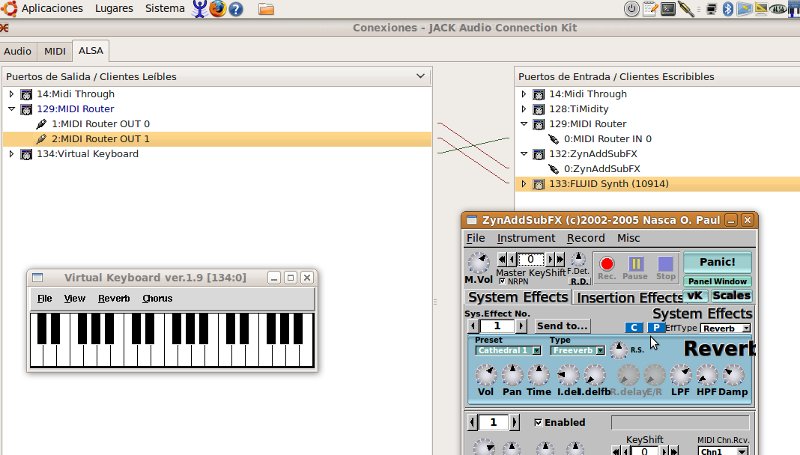Select the MIDI Router OUT 0 port

100,124
